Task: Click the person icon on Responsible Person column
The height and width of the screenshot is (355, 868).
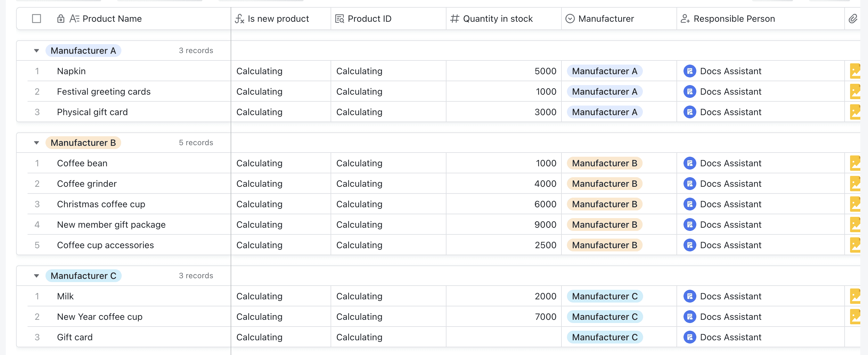Action: 685,19
